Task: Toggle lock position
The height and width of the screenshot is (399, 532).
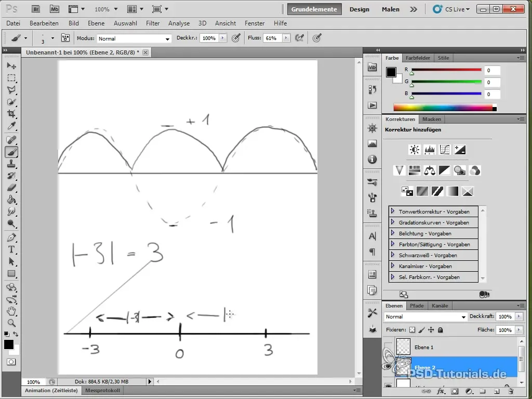Action: [431, 330]
